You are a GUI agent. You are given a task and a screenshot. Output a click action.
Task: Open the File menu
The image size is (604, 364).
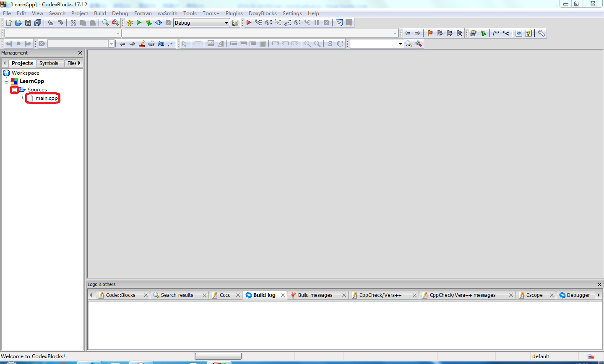point(7,13)
